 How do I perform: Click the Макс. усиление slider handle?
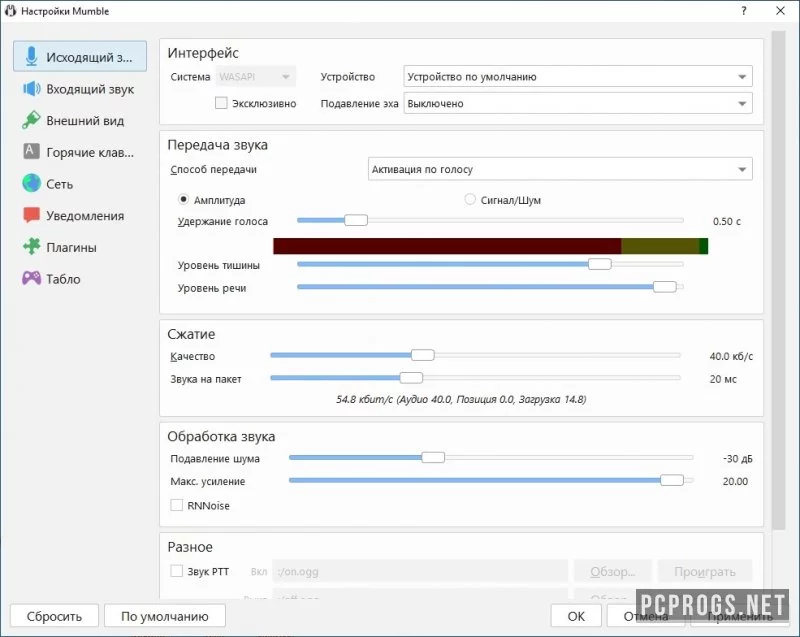point(672,480)
